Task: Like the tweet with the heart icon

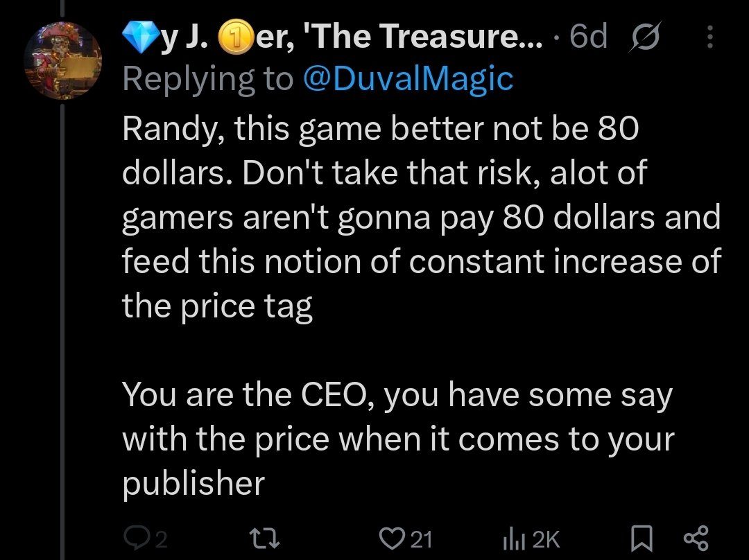Action: (x=391, y=539)
